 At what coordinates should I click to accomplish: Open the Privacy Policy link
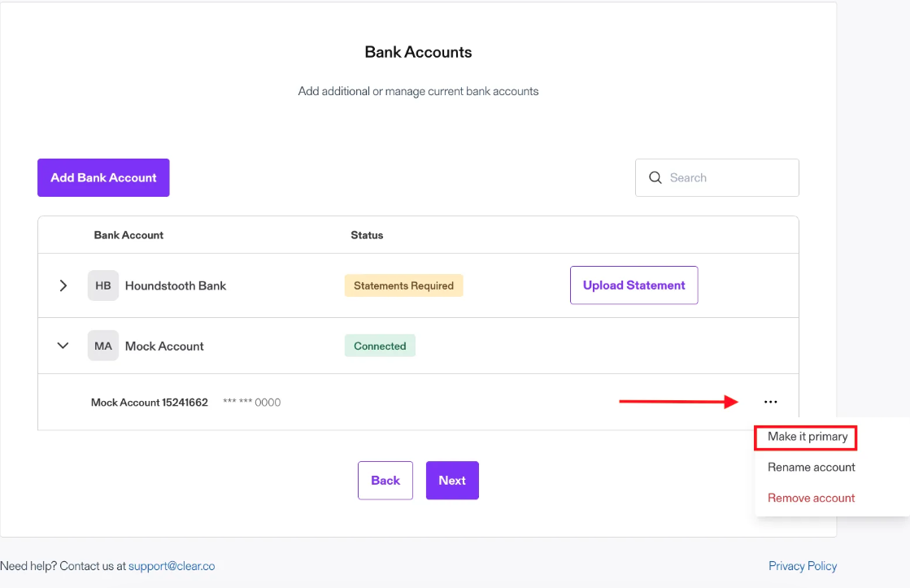click(x=803, y=566)
